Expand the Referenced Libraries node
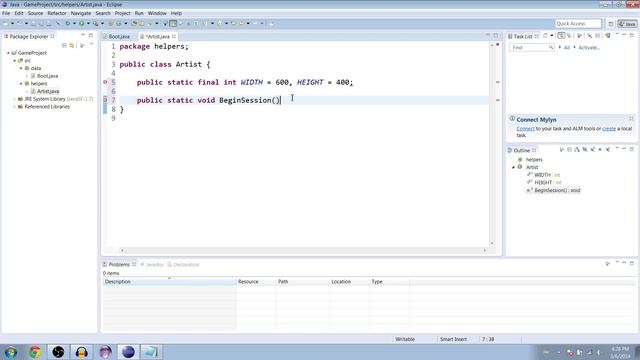640x360 pixels. pyautogui.click(x=15, y=107)
